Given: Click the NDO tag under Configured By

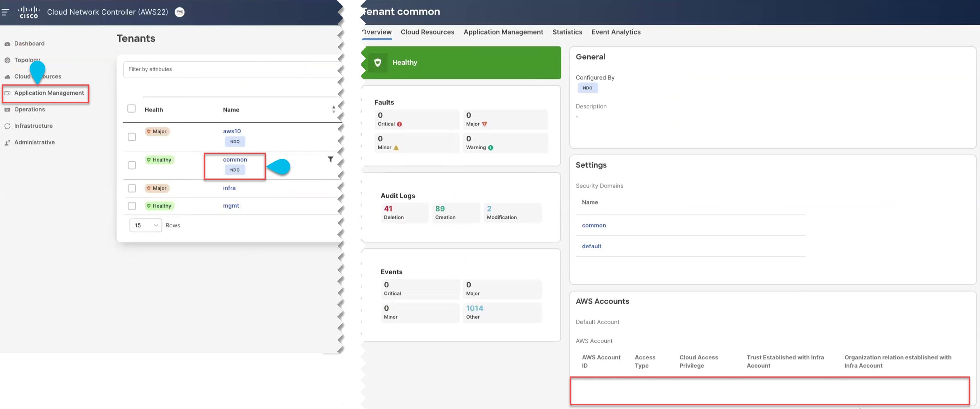Looking at the screenshot, I should pos(587,88).
